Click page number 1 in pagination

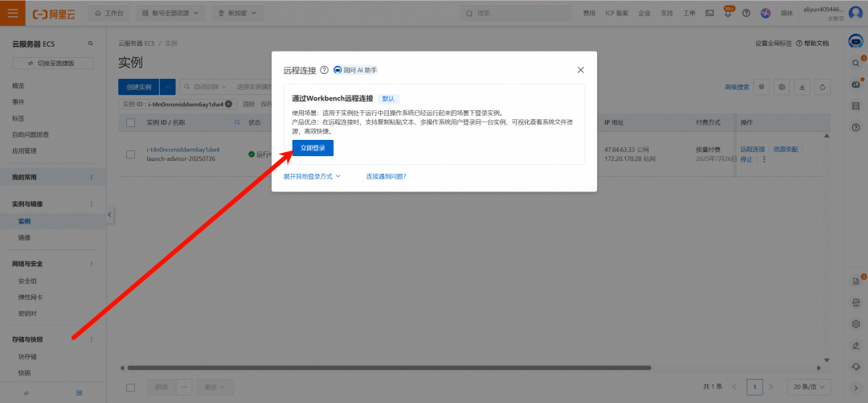tap(755, 386)
